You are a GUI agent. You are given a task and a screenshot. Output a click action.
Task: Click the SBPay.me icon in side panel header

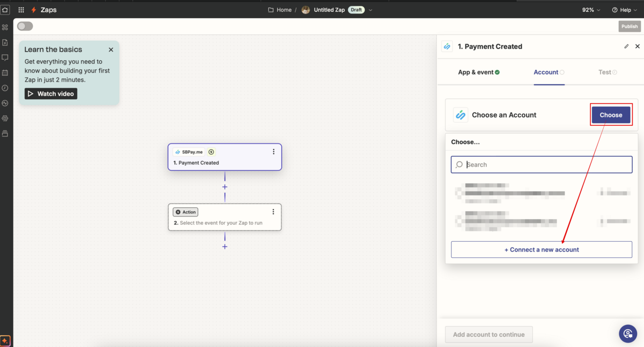point(447,46)
